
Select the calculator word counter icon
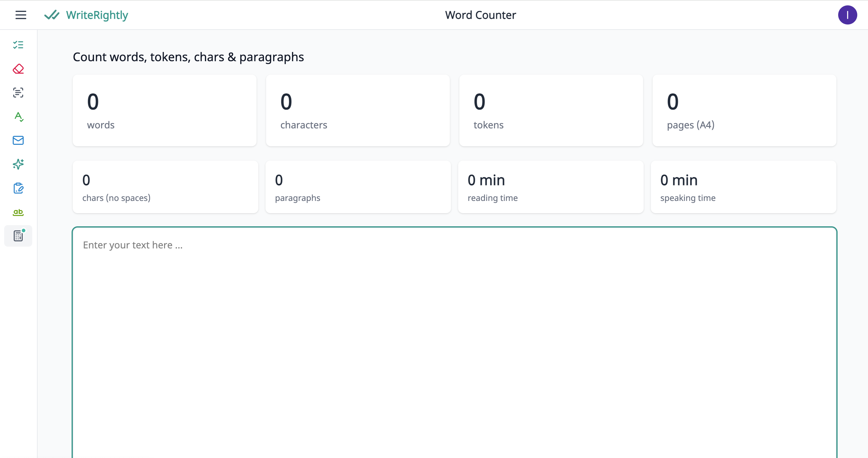tap(18, 236)
